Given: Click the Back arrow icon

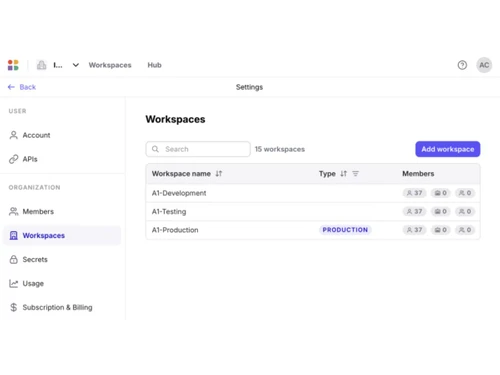Looking at the screenshot, I should (x=11, y=87).
